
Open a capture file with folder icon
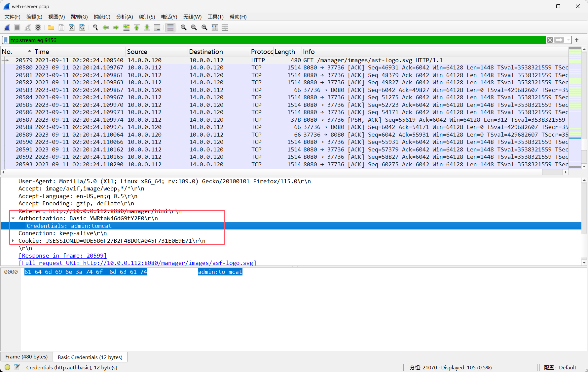(x=51, y=27)
